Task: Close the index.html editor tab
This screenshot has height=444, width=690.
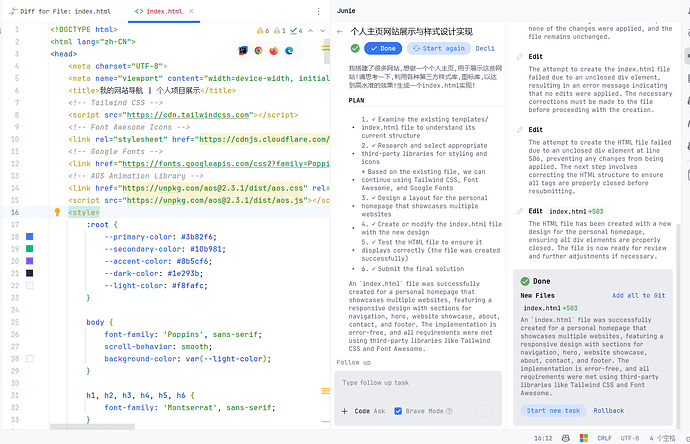Action: click(191, 11)
